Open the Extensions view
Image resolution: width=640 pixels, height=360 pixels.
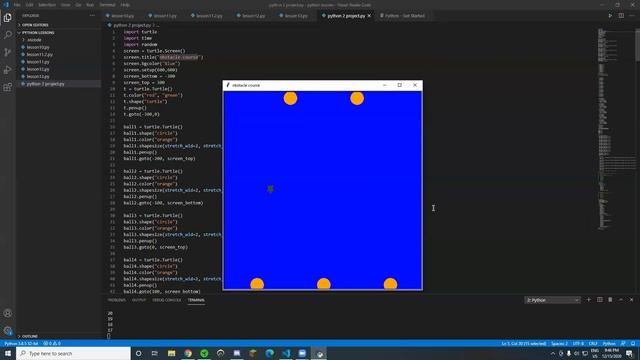8,87
